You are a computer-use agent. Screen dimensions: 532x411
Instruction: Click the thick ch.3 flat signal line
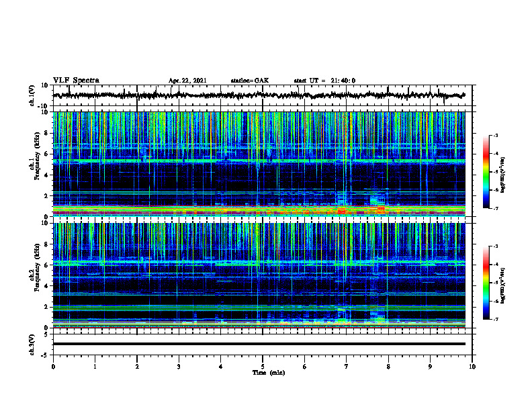click(x=259, y=344)
